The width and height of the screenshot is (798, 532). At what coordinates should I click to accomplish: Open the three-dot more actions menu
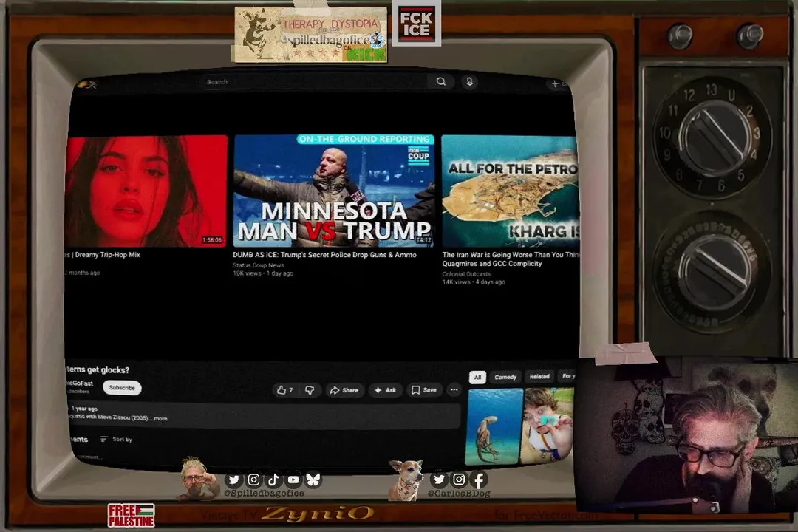[454, 390]
